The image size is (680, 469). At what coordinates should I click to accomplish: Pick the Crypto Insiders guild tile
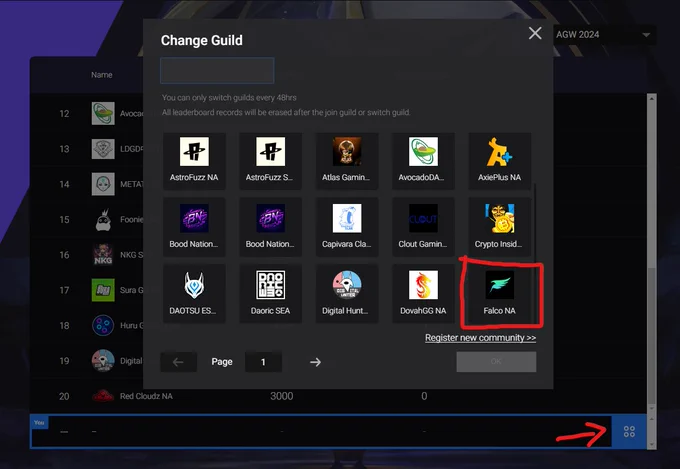[x=499, y=228]
